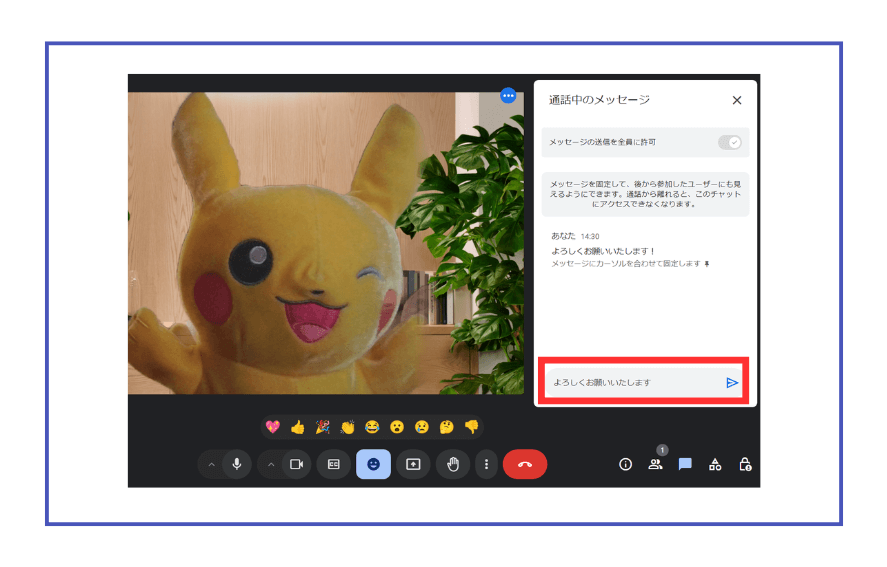Mute the microphone
Image resolution: width=887 pixels, height=567 pixels.
(237, 464)
